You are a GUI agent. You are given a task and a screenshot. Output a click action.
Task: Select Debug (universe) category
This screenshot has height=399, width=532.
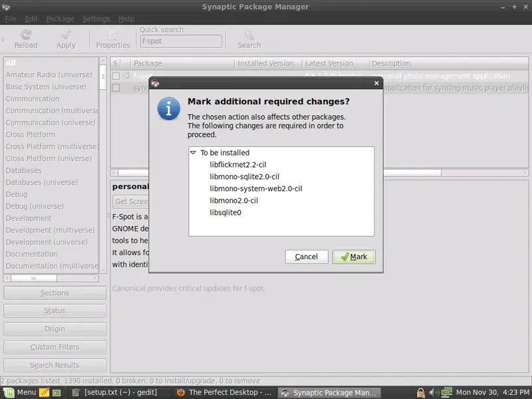35,206
